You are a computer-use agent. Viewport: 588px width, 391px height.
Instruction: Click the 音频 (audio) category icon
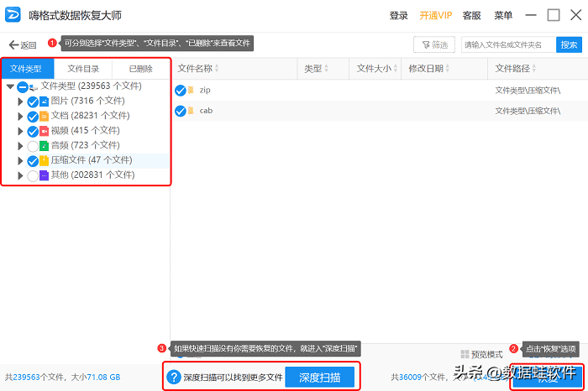(45, 146)
